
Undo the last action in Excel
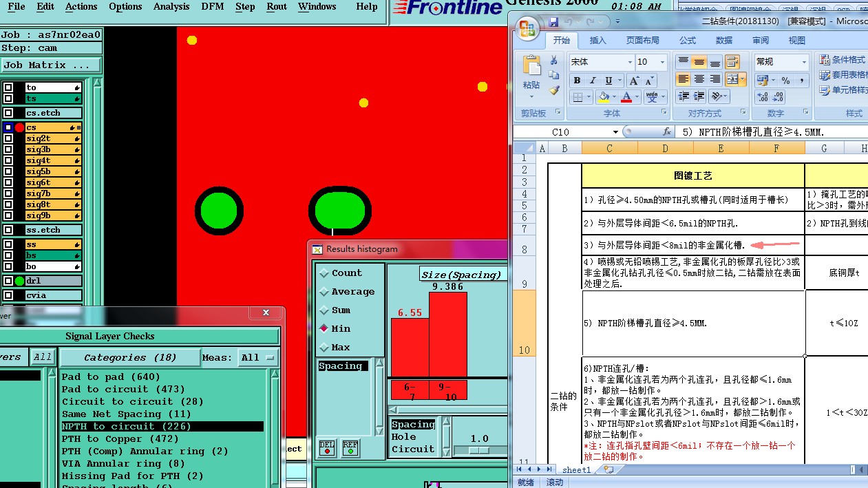567,22
